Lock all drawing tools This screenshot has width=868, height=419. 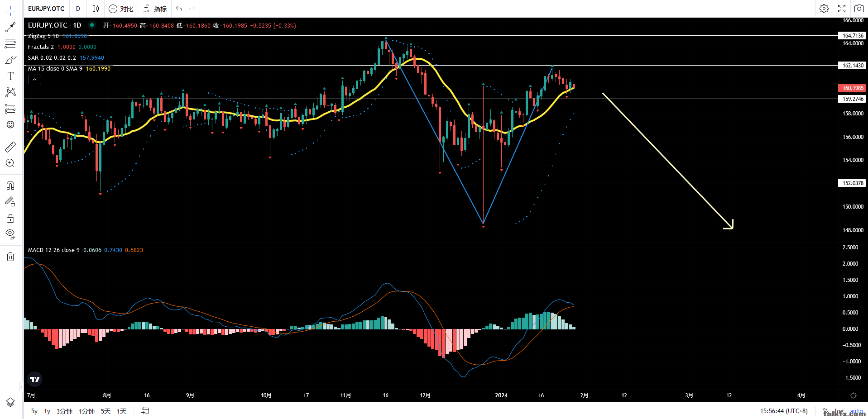click(x=10, y=219)
